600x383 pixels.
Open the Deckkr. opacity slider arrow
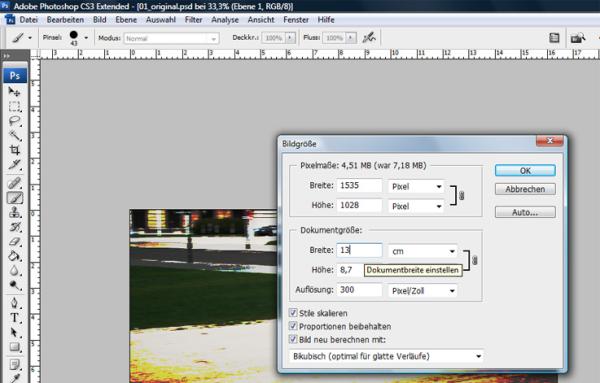tap(290, 37)
